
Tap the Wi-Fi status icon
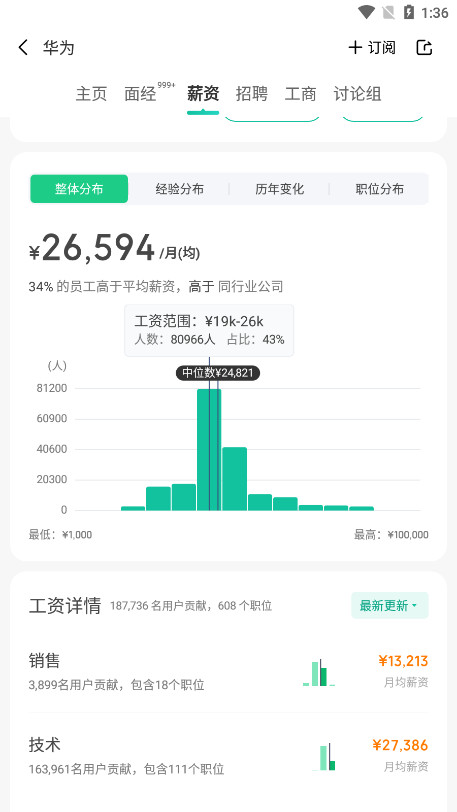pos(366,12)
